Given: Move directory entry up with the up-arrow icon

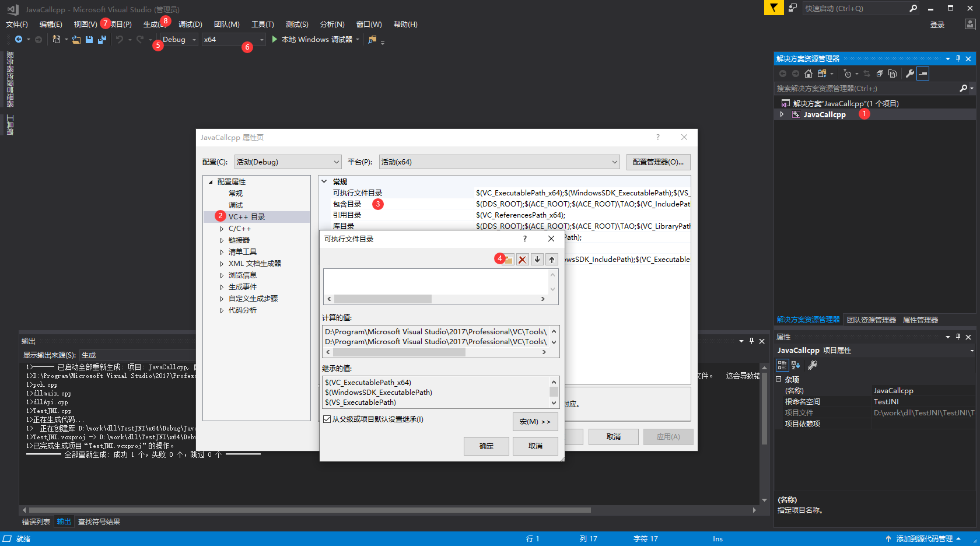Looking at the screenshot, I should tap(551, 259).
